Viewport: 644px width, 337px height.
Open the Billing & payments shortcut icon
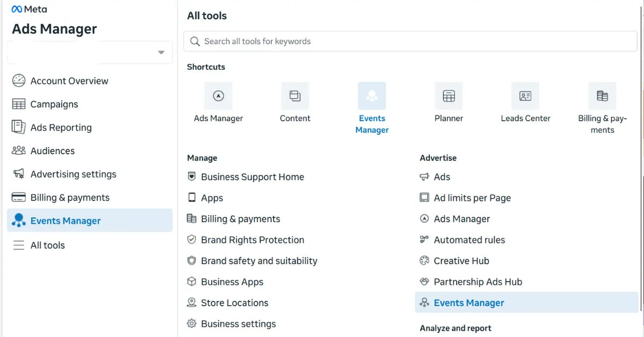pyautogui.click(x=602, y=96)
